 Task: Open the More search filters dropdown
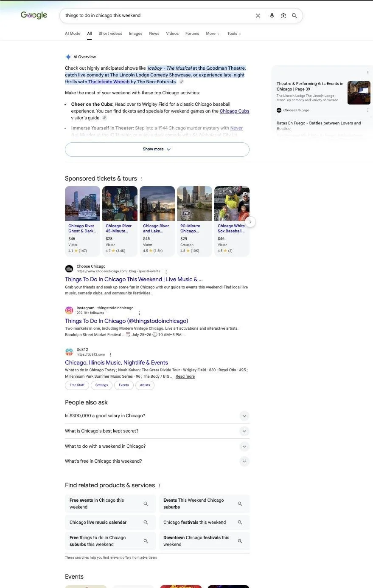coord(213,34)
